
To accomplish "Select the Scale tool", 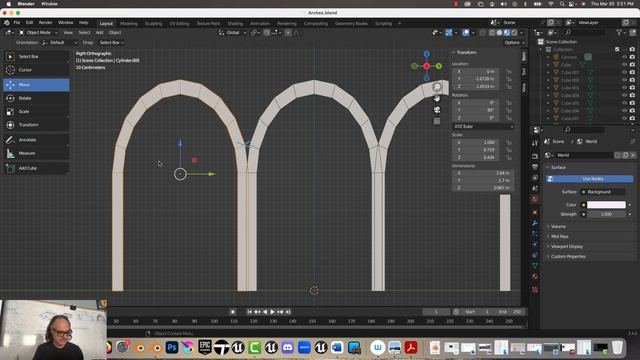I will coord(36,111).
